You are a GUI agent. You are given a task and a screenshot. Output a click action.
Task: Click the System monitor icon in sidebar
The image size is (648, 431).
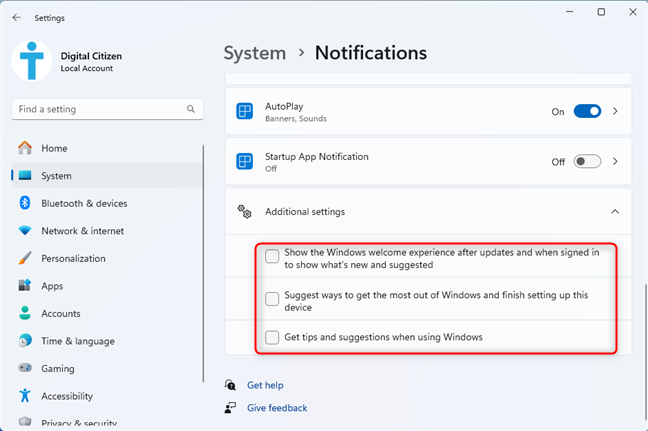pos(25,176)
